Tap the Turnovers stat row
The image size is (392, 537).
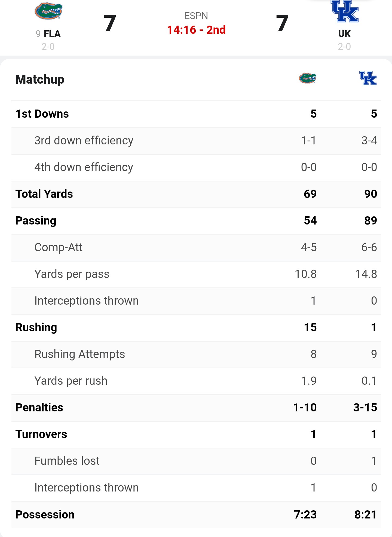click(196, 434)
